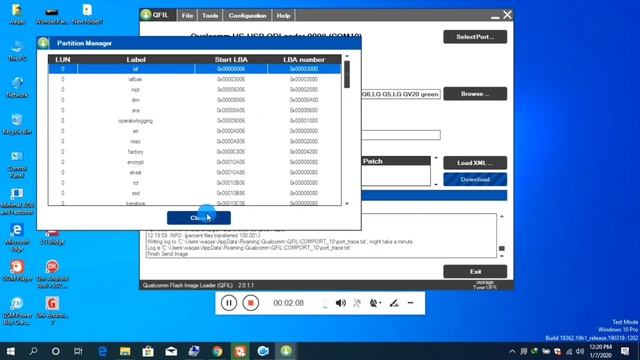Open the recorder annotation pen tool
The width and height of the screenshot is (640, 360).
tap(393, 303)
